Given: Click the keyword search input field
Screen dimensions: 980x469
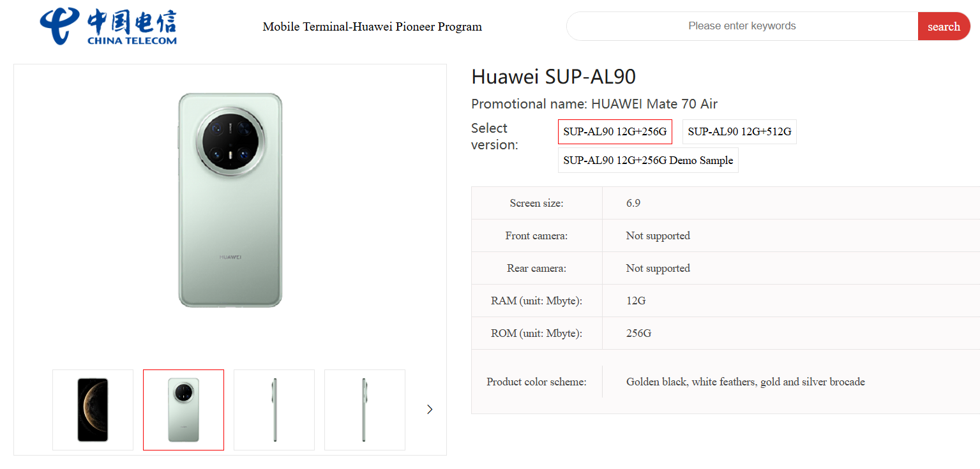Looking at the screenshot, I should [741, 26].
